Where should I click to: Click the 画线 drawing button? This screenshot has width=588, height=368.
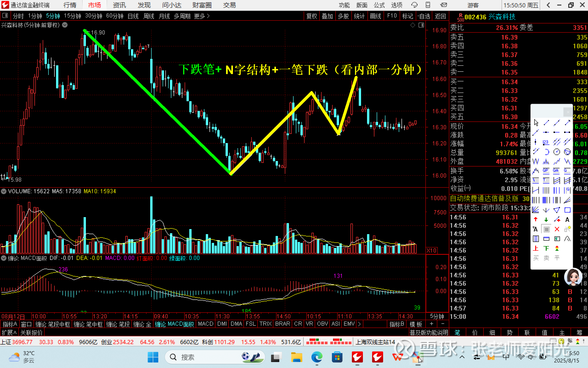375,16
